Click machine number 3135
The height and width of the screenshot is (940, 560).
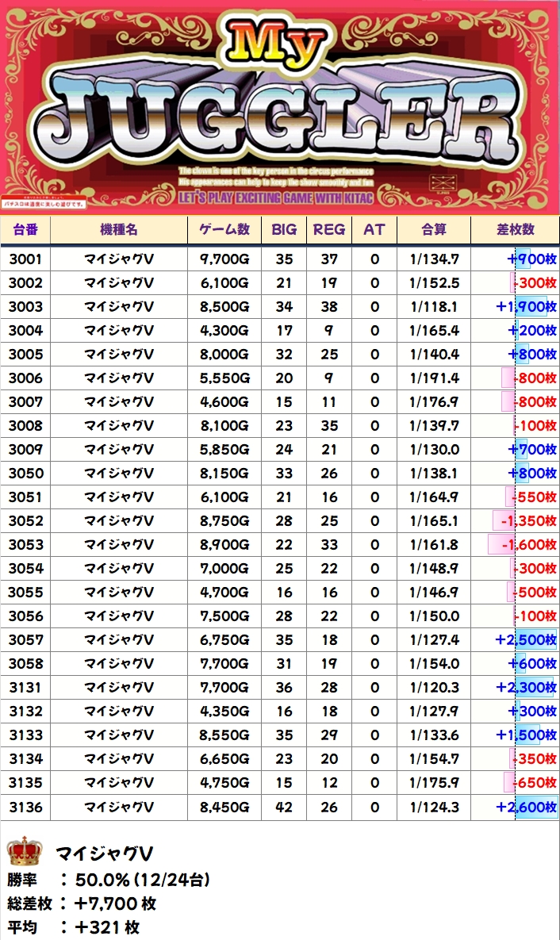point(25,783)
